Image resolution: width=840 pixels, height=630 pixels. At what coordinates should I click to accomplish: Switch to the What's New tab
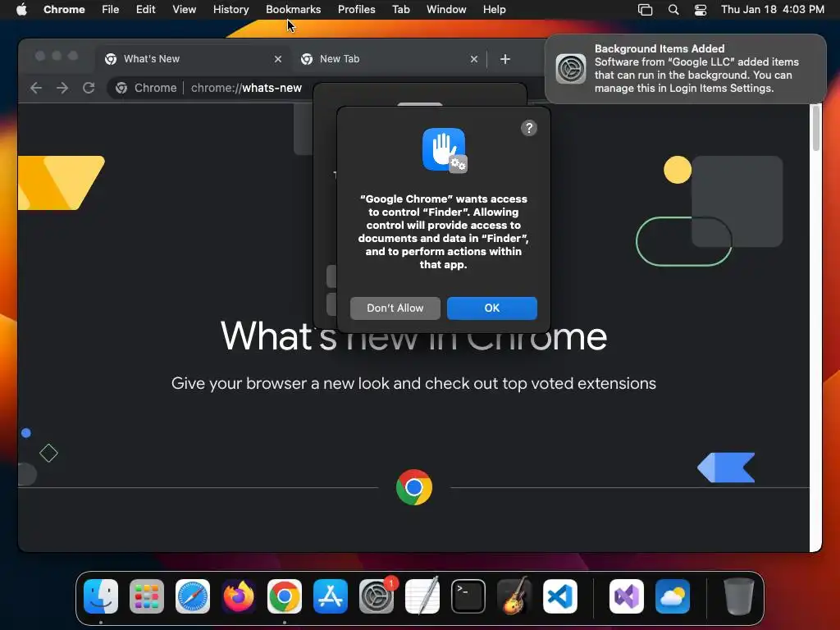click(193, 59)
